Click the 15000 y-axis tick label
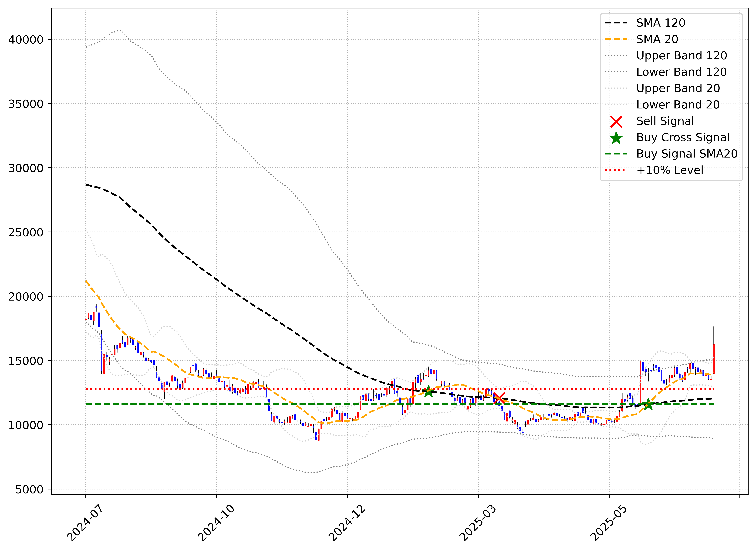Image resolution: width=756 pixels, height=551 pixels. click(26, 361)
